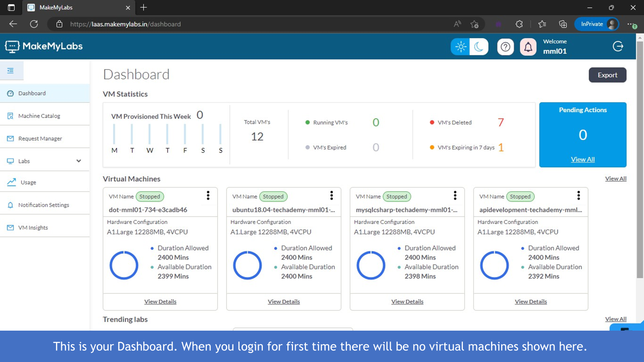This screenshot has width=644, height=362.
Task: Open Machine Catalog in the sidebar
Action: [45, 116]
